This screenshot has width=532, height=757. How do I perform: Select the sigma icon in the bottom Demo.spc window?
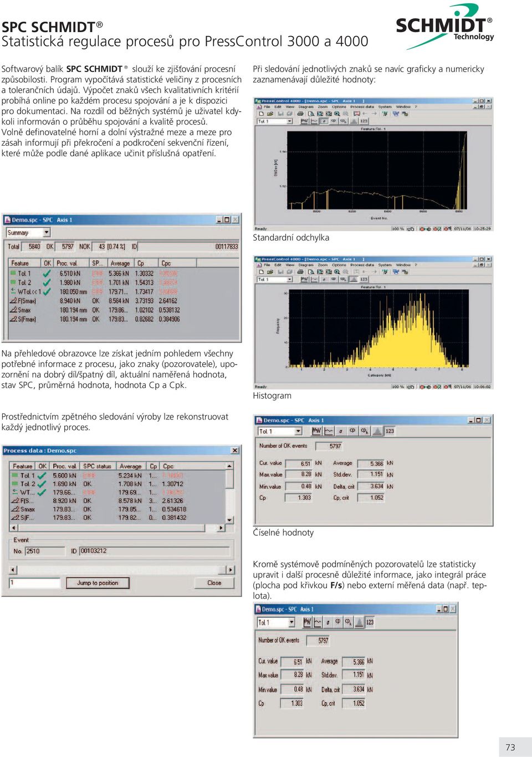[x=328, y=622]
